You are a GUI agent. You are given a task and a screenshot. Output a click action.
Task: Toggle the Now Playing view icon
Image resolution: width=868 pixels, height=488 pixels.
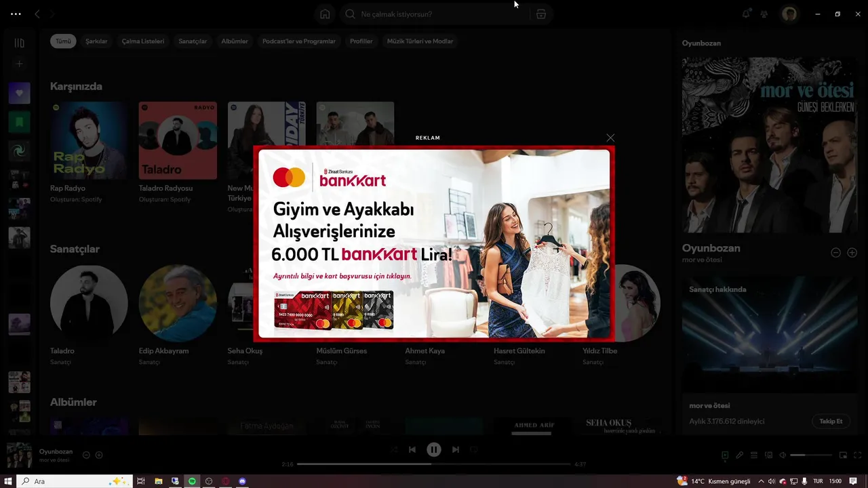click(x=725, y=455)
